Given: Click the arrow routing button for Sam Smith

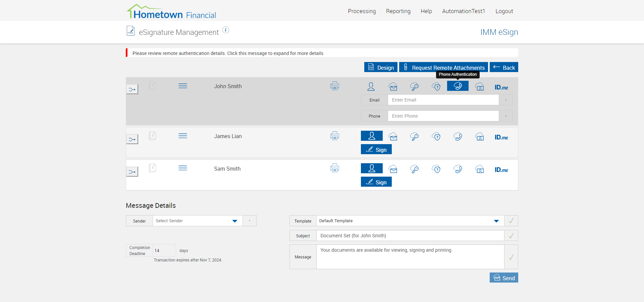Looking at the screenshot, I should pyautogui.click(x=132, y=172).
